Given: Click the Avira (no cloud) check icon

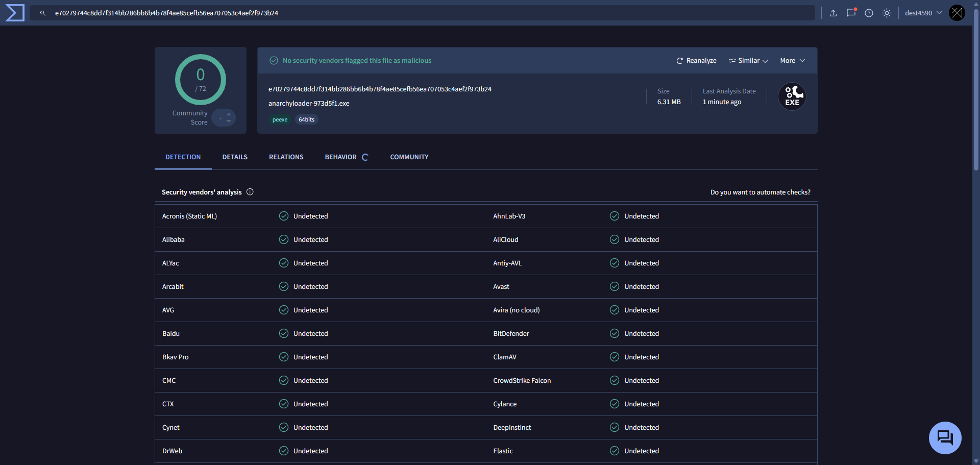Looking at the screenshot, I should [615, 310].
